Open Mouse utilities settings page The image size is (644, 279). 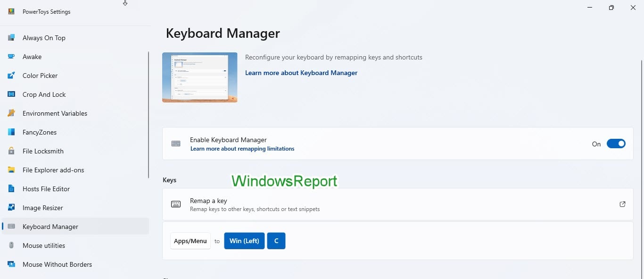click(75, 245)
